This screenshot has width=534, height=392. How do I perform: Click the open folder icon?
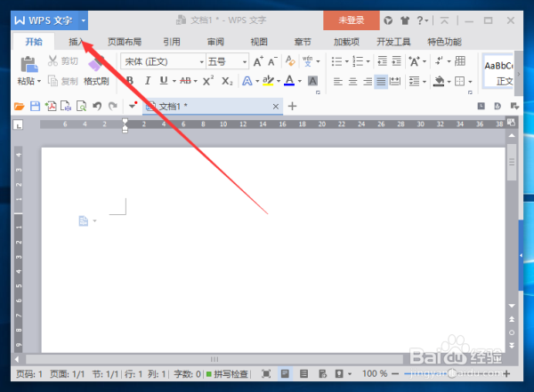pyautogui.click(x=19, y=107)
